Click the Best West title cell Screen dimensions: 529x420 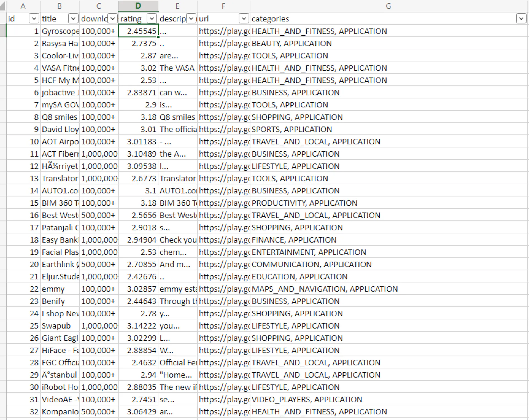[60, 215]
